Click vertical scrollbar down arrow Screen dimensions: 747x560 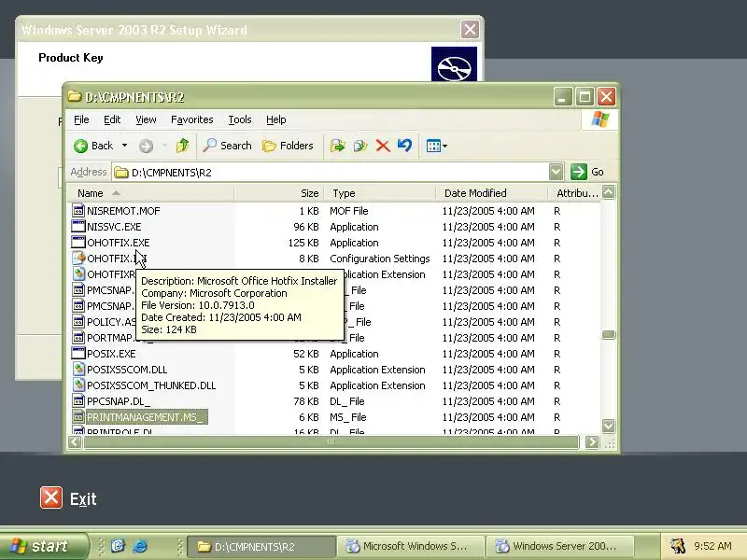(x=609, y=426)
